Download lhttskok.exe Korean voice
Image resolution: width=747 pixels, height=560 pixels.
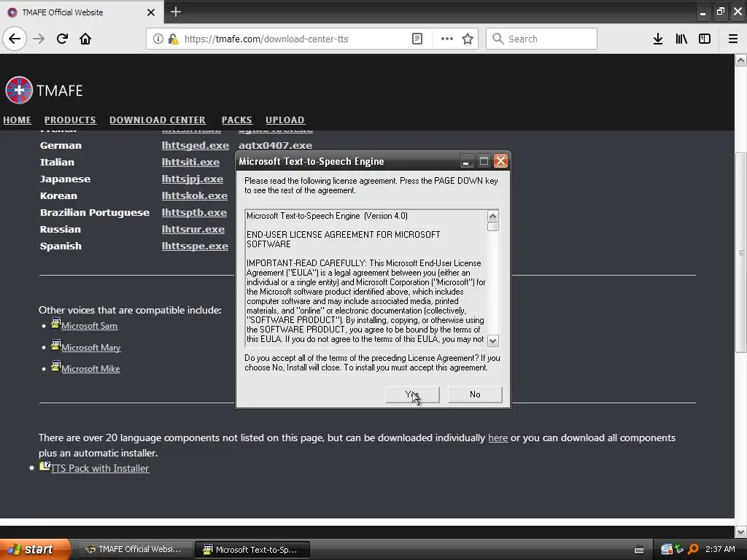click(x=194, y=195)
